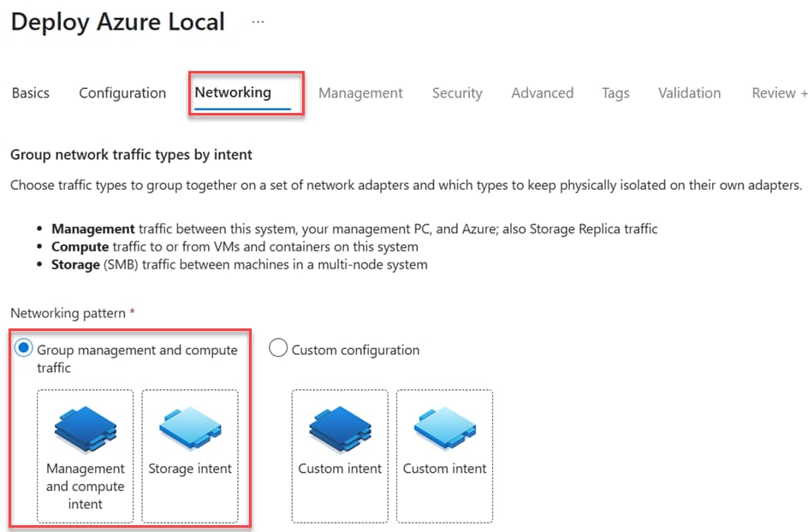Click the 'Storage intent' label
This screenshot has height=532, width=808.
click(190, 469)
